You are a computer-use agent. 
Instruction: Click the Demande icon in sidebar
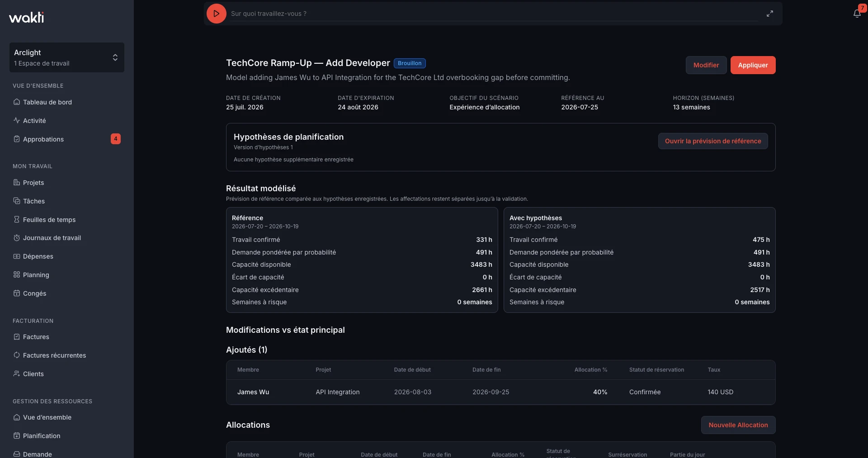coord(17,454)
